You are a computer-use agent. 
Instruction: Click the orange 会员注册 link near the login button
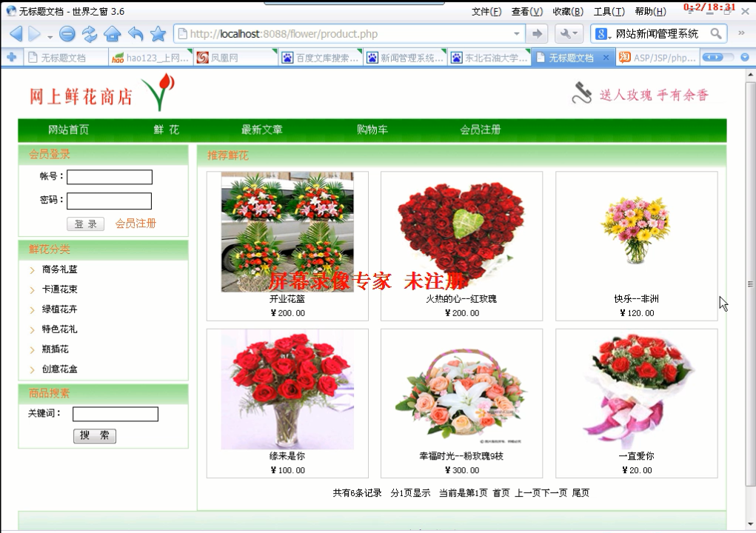136,223
